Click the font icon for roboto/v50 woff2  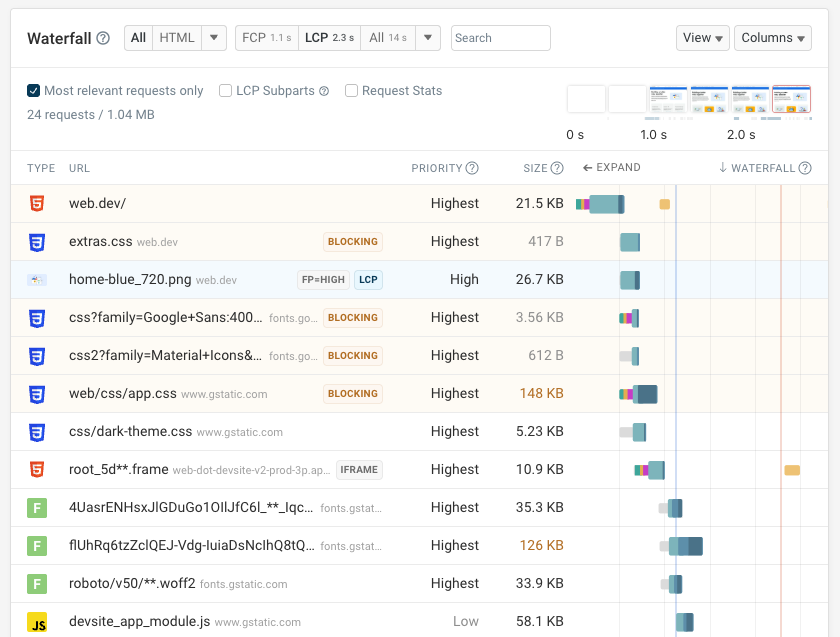(37, 583)
